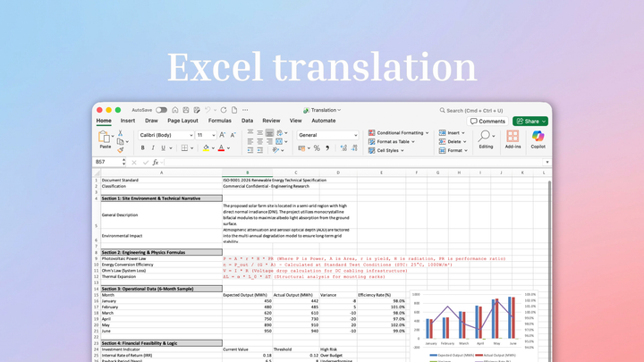The height and width of the screenshot is (362, 644).
Task: Click the Comma Style icon
Action: (327, 148)
